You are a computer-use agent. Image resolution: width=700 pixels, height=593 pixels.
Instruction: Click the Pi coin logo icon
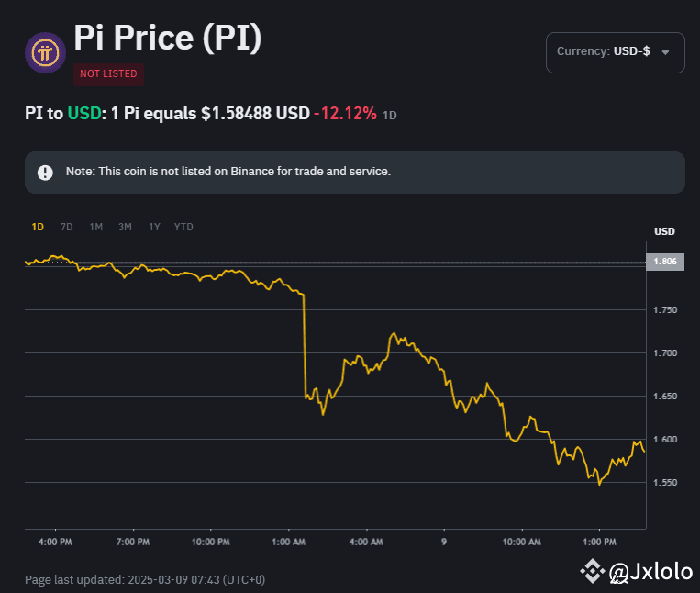pyautogui.click(x=45, y=53)
